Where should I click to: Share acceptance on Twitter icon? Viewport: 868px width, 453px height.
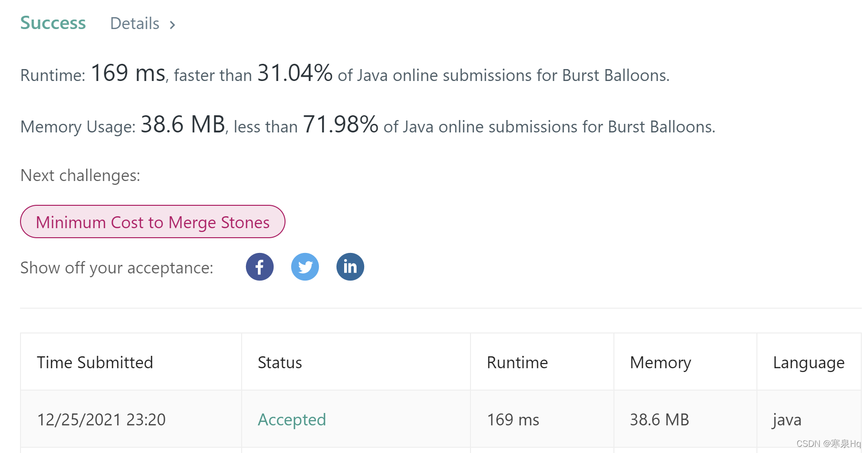tap(305, 267)
